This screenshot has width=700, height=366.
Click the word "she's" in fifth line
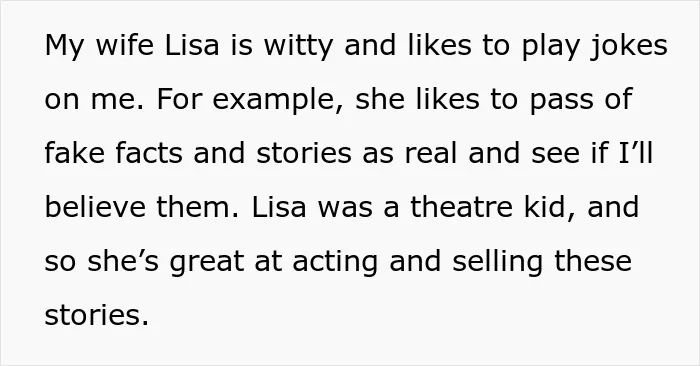123,261
